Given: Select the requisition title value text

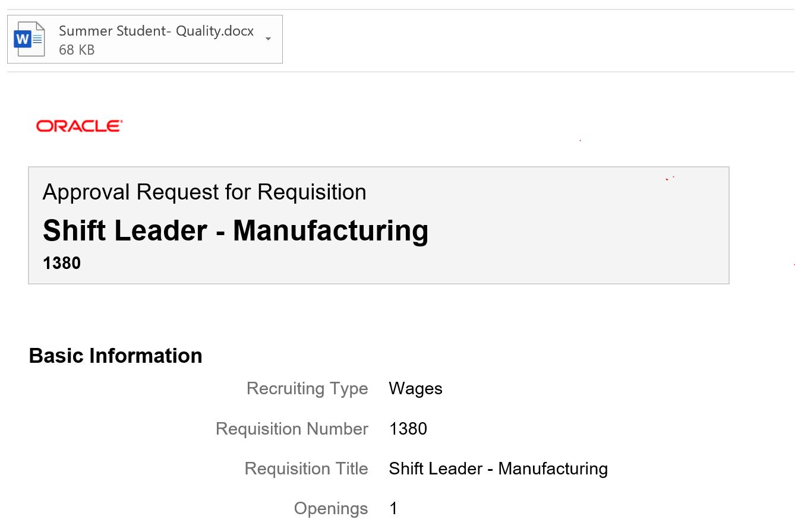Looking at the screenshot, I should (498, 468).
